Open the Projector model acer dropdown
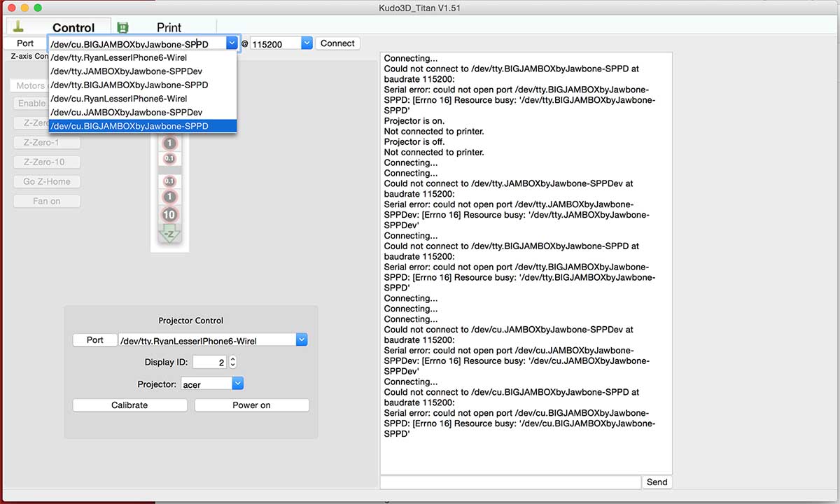The width and height of the screenshot is (840, 504). [237, 384]
